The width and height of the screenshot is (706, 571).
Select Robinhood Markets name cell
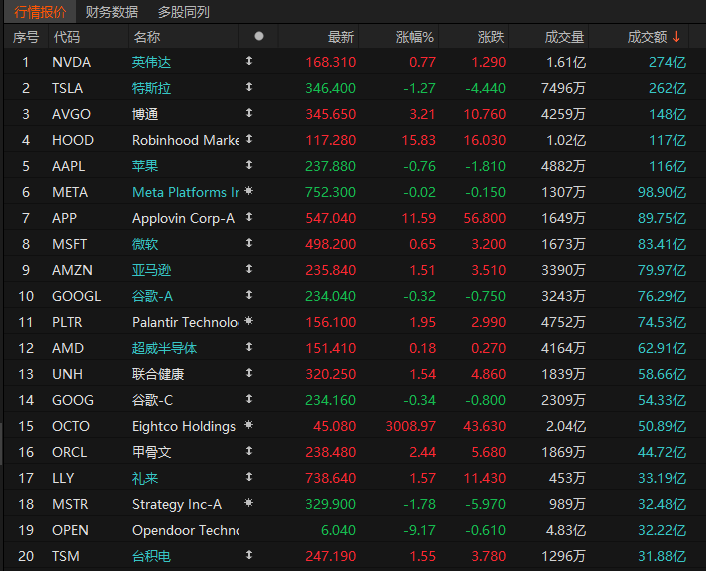186,140
